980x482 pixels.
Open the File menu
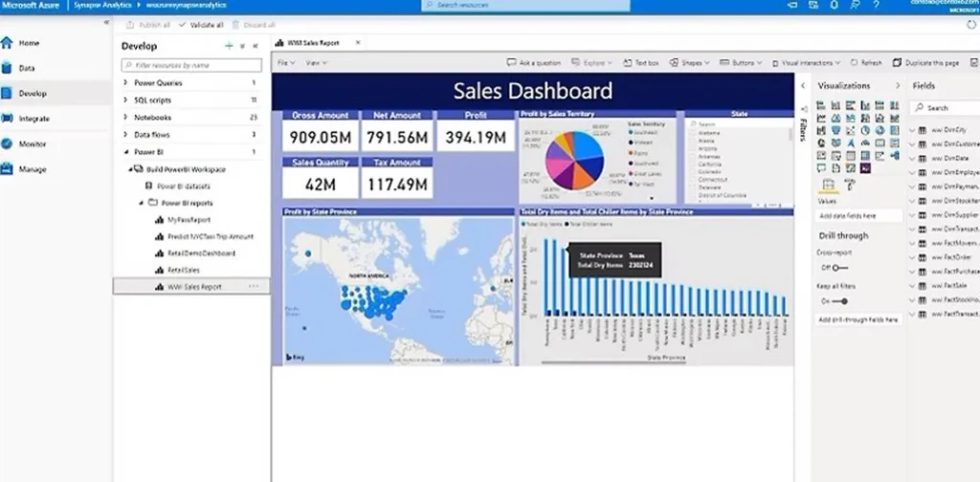click(285, 63)
